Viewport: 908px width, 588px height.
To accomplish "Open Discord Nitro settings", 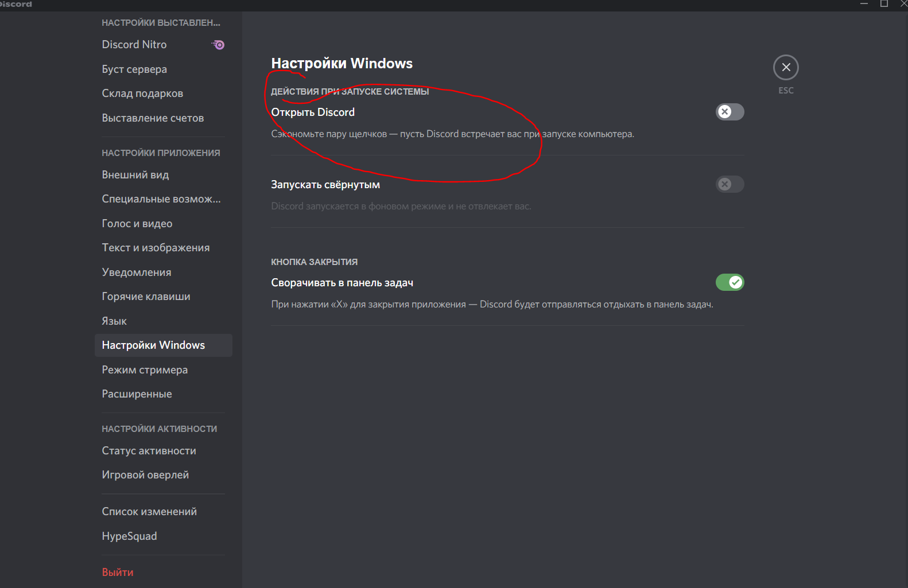I will (x=164, y=45).
